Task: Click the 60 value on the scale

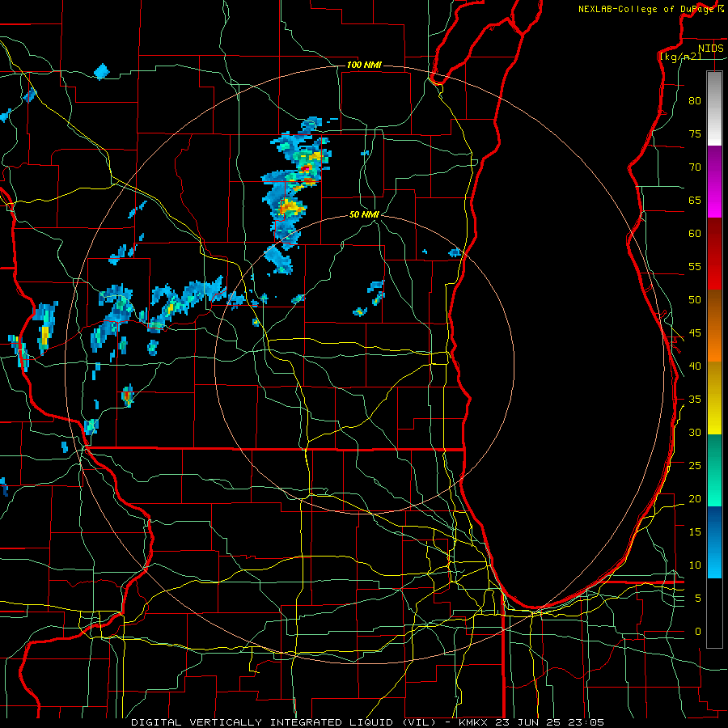Action: [695, 234]
